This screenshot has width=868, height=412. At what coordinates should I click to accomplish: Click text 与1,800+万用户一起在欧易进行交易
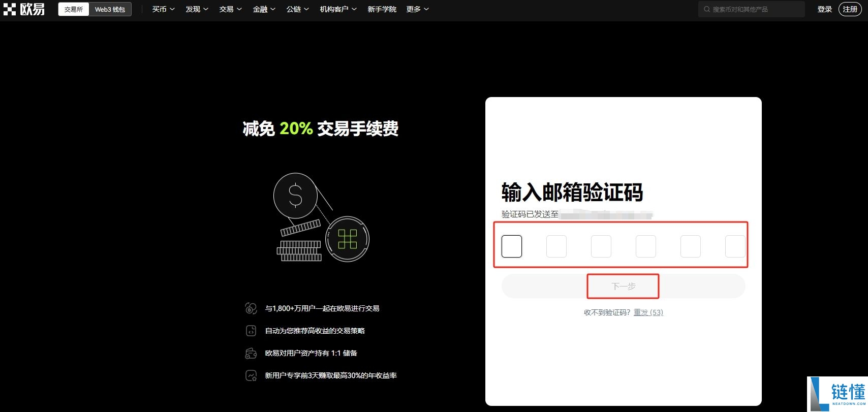tap(322, 308)
